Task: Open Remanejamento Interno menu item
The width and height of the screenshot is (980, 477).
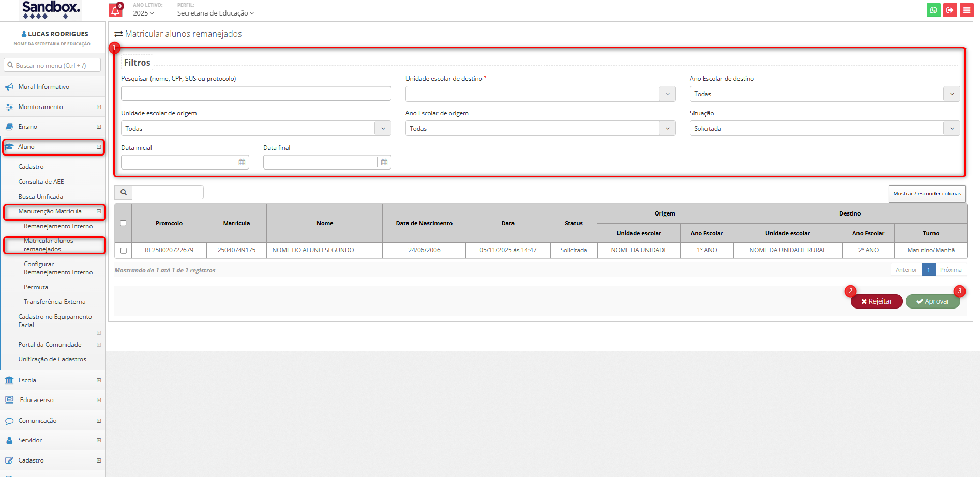Action: [x=58, y=226]
